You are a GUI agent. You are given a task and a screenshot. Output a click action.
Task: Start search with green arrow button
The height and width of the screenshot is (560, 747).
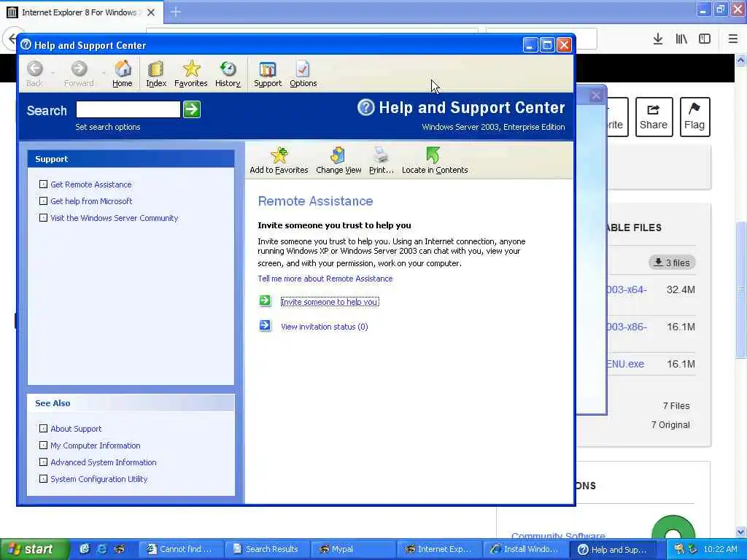click(x=192, y=109)
